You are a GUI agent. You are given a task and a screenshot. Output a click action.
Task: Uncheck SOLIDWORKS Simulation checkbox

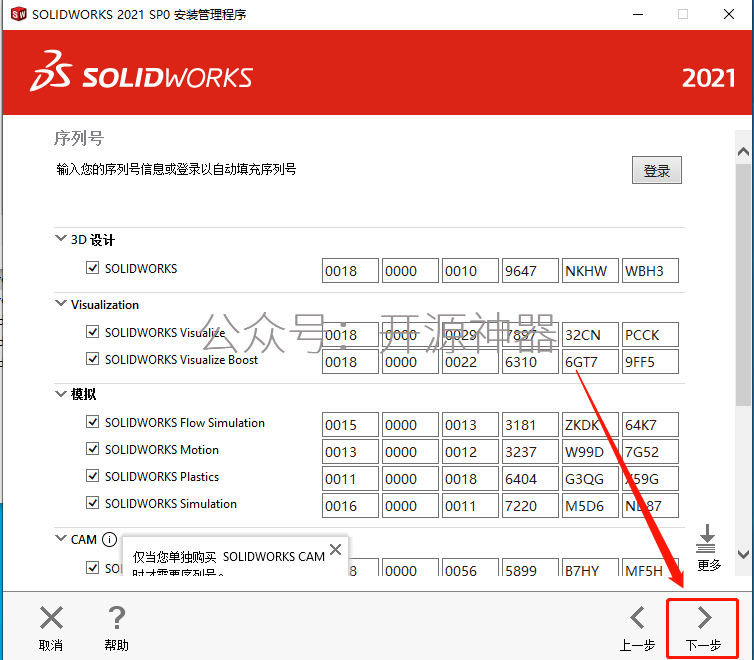92,503
